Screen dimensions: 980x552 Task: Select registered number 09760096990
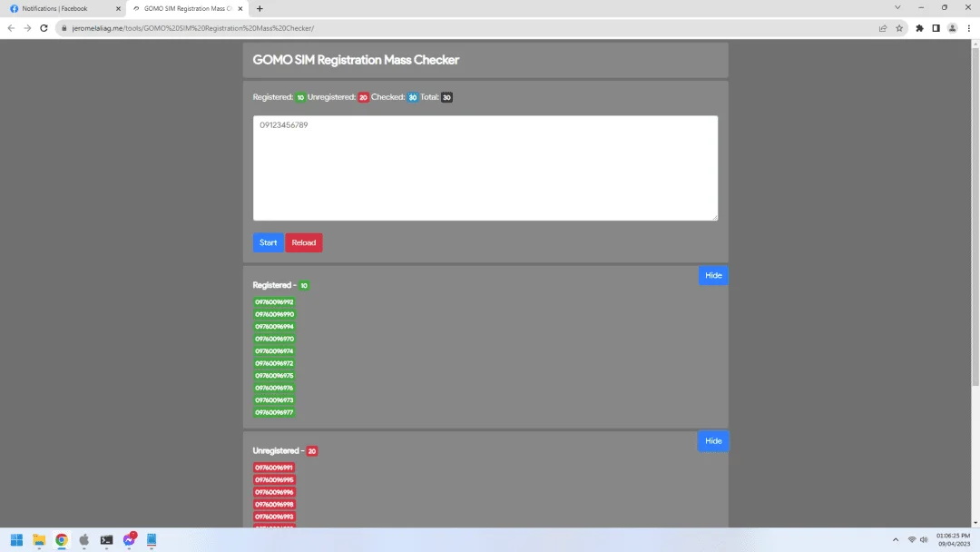point(274,314)
